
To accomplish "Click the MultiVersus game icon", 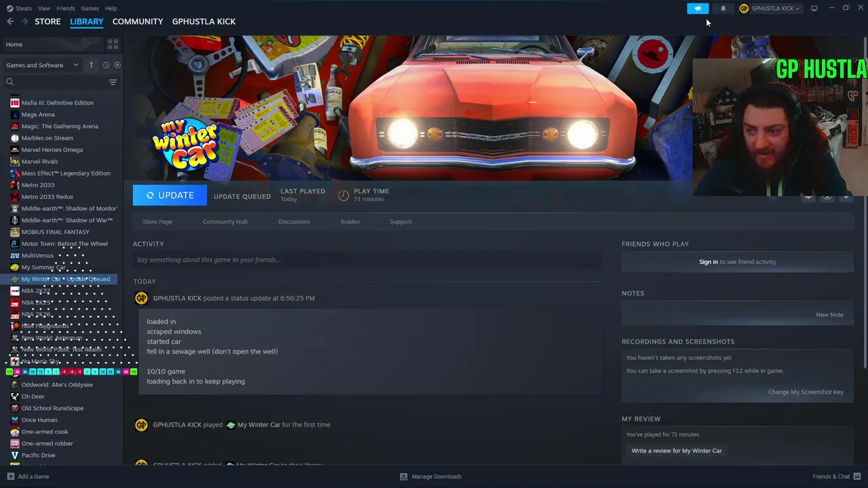I will [x=15, y=256].
